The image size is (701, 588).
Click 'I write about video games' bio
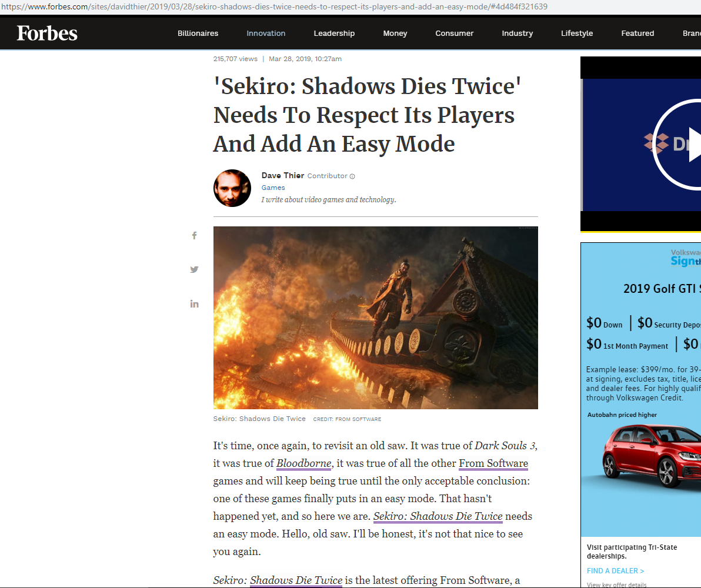pos(329,200)
